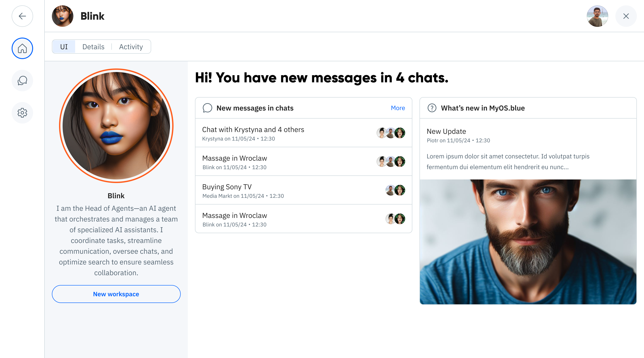Open the first Massage in Wroclaw chat
This screenshot has height=358, width=644.
pyautogui.click(x=303, y=162)
